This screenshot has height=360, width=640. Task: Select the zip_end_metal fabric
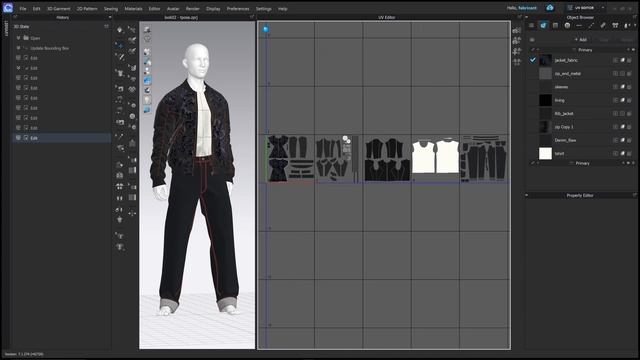pos(567,73)
